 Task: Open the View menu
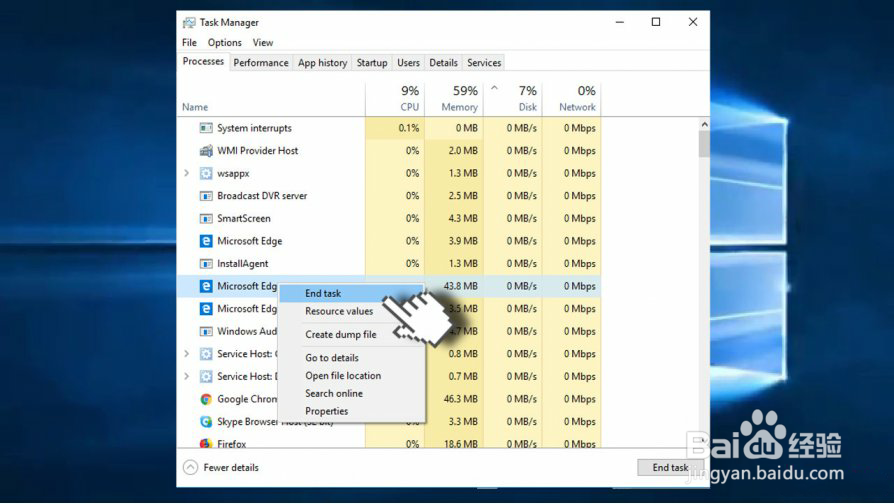[263, 43]
